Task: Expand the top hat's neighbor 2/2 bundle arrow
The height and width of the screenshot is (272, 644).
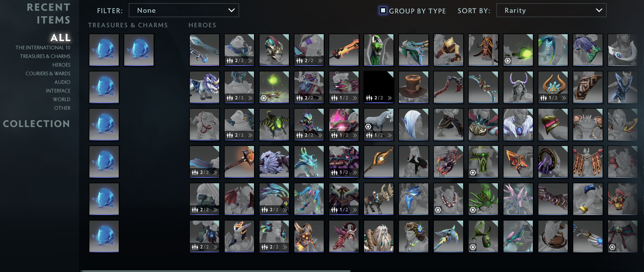Action: click(x=390, y=98)
